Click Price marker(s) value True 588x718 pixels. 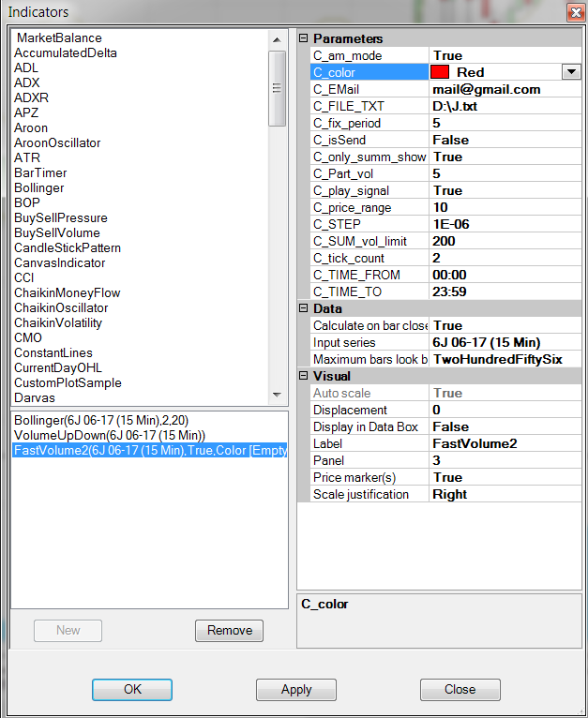click(x=505, y=478)
